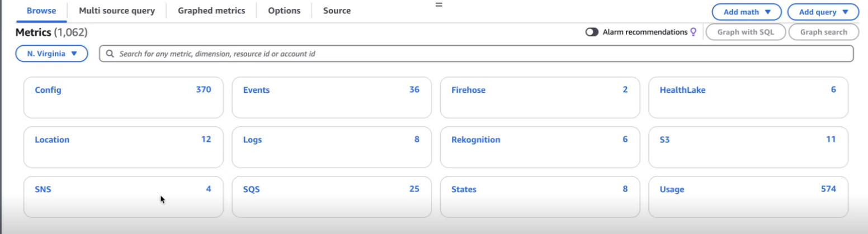Click the 36 count on Events card
Image resolution: width=868 pixels, height=234 pixels.
(x=414, y=89)
